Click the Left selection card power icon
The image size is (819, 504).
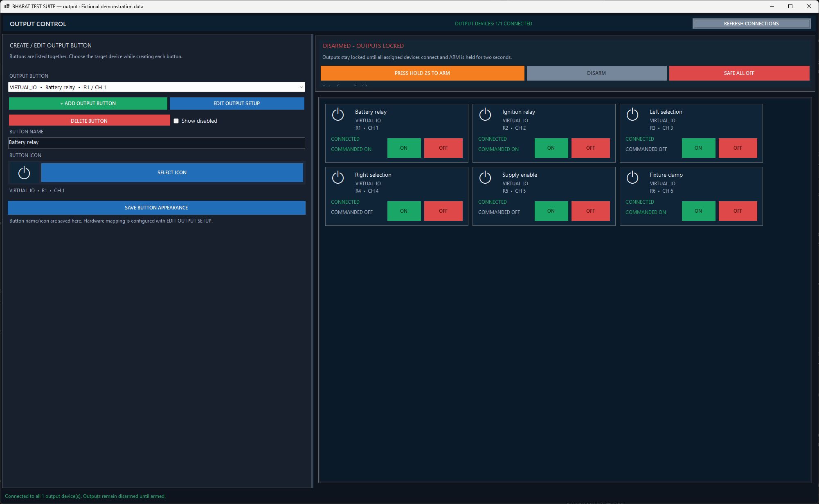pyautogui.click(x=632, y=114)
